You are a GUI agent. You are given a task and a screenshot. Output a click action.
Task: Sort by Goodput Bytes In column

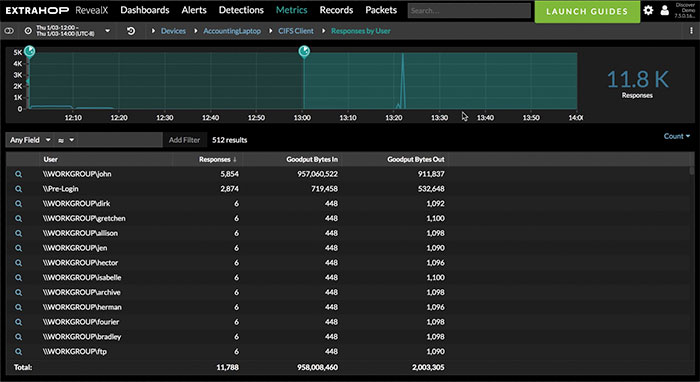(x=312, y=159)
